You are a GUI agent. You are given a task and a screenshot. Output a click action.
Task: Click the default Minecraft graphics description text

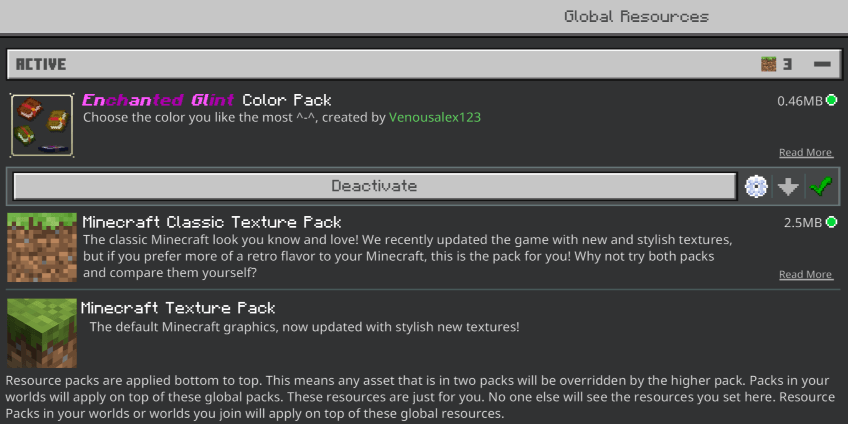[304, 327]
